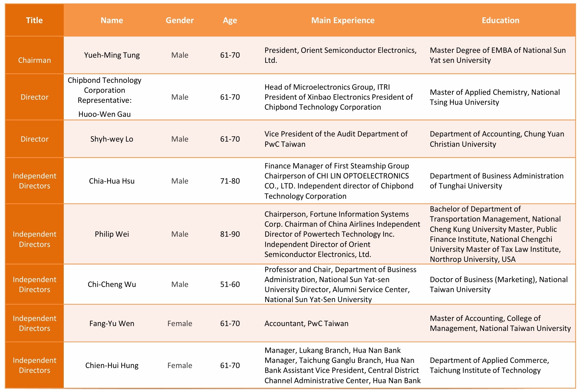Click the "Female" cell in Chien-Hui Hung's row
Screen dimensions: 581x392
(x=180, y=365)
